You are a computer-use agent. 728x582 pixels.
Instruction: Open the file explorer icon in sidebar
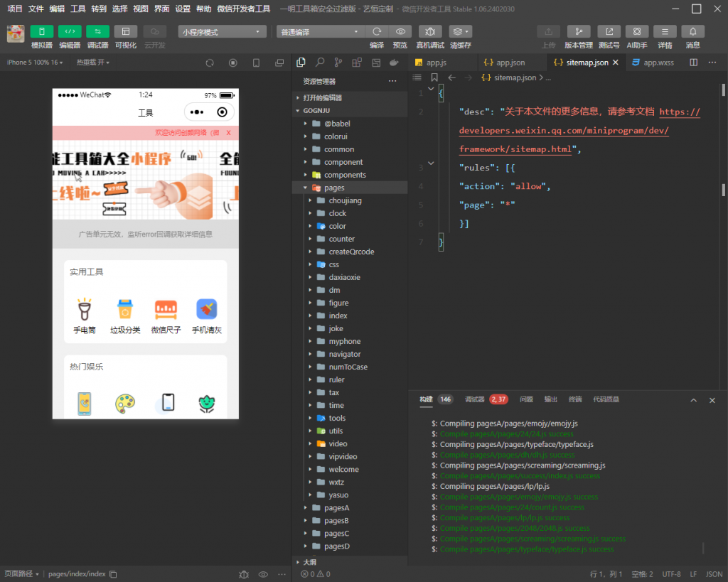[x=301, y=63]
